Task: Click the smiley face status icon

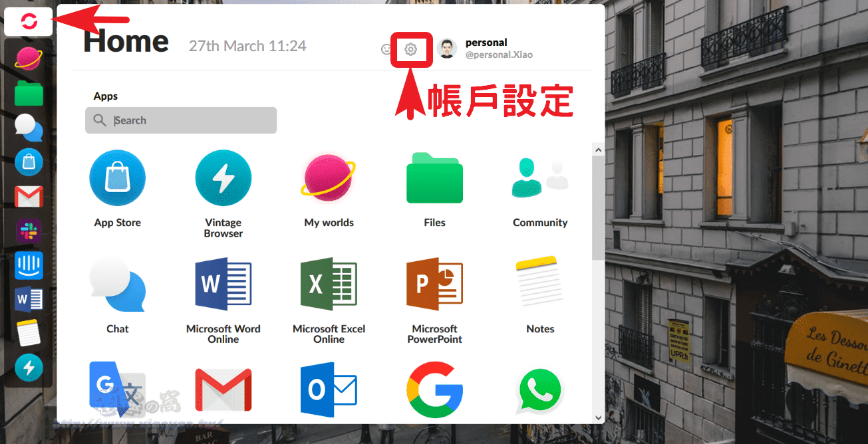Action: (x=386, y=49)
